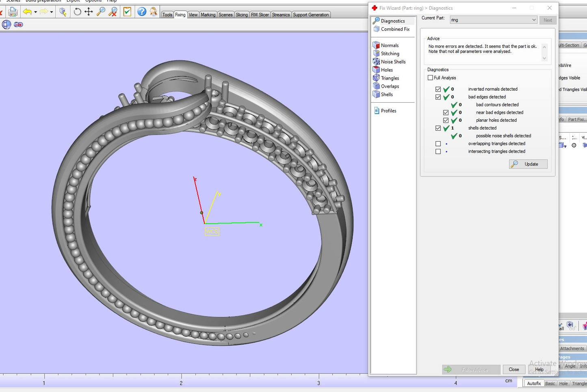This screenshot has height=392, width=587.
Task: Activate the pan move arrows tool
Action: [x=89, y=12]
